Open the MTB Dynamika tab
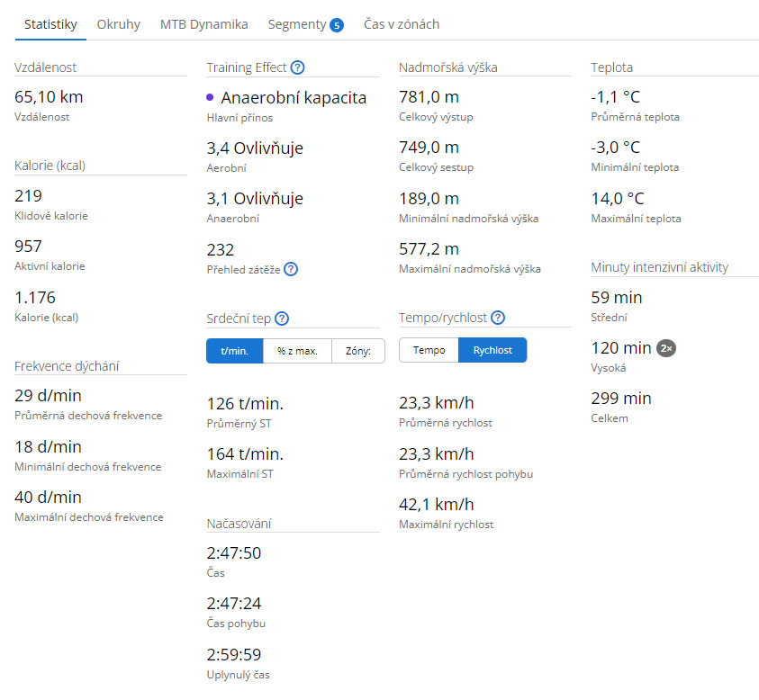Image resolution: width=759 pixels, height=700 pixels. (x=203, y=24)
